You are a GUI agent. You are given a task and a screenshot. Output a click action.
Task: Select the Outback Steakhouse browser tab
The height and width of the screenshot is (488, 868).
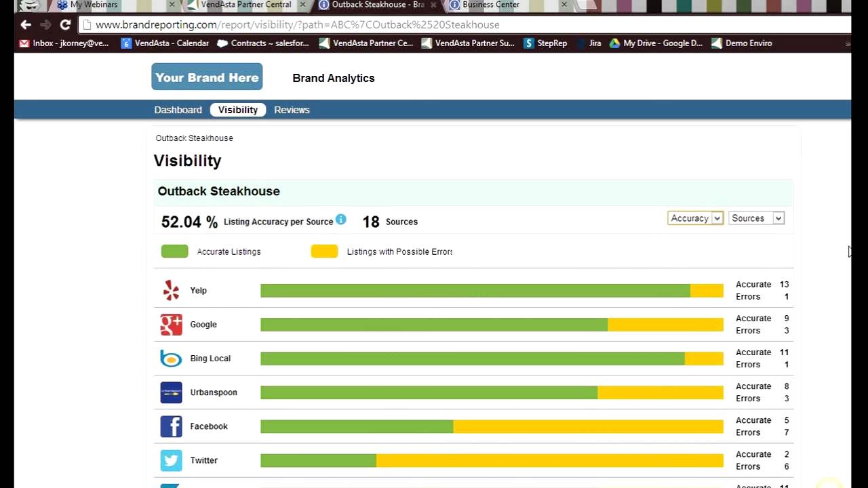(x=378, y=5)
